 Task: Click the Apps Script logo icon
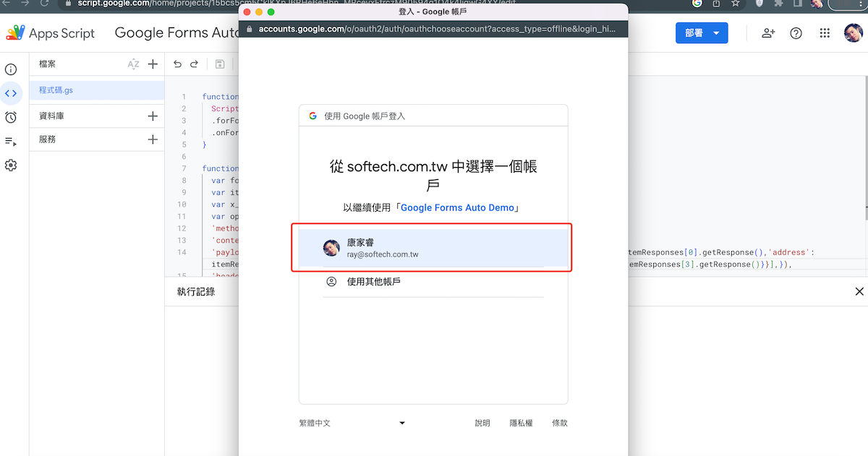click(x=14, y=33)
